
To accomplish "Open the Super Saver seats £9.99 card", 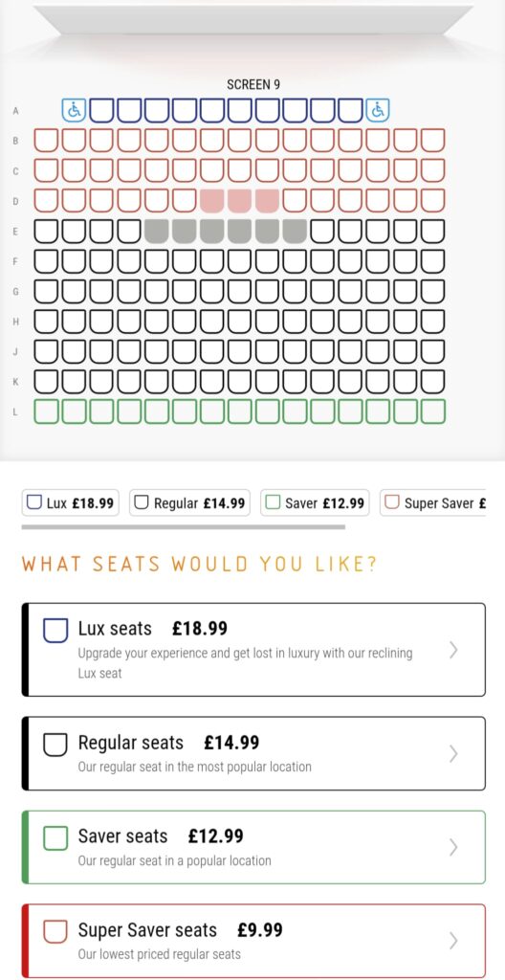I will (x=253, y=941).
